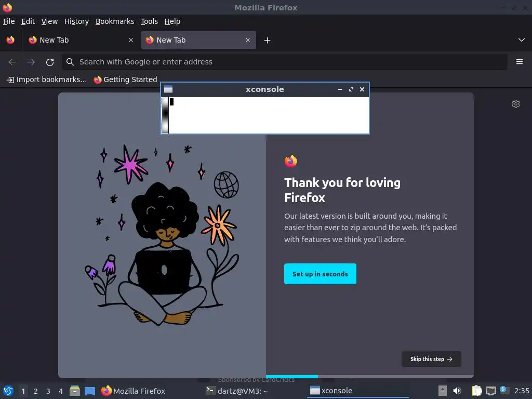The width and height of the screenshot is (532, 399).
Task: Click the Firefox logo above the heading
Action: (291, 161)
